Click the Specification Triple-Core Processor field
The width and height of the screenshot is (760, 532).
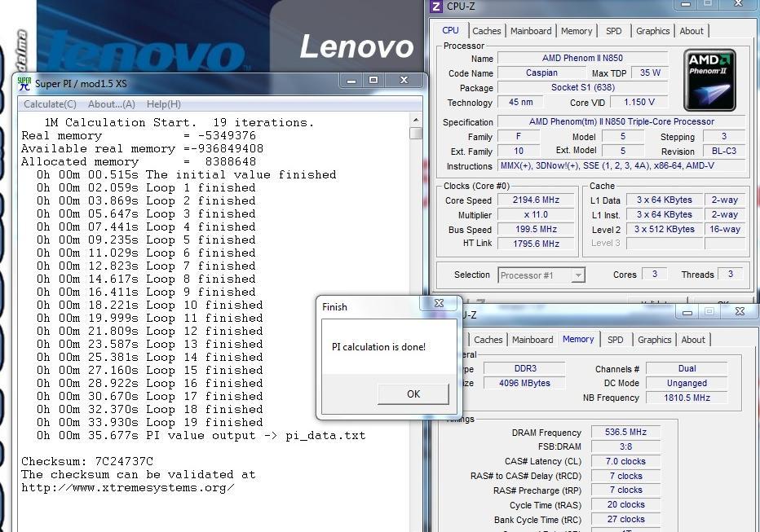pos(621,122)
